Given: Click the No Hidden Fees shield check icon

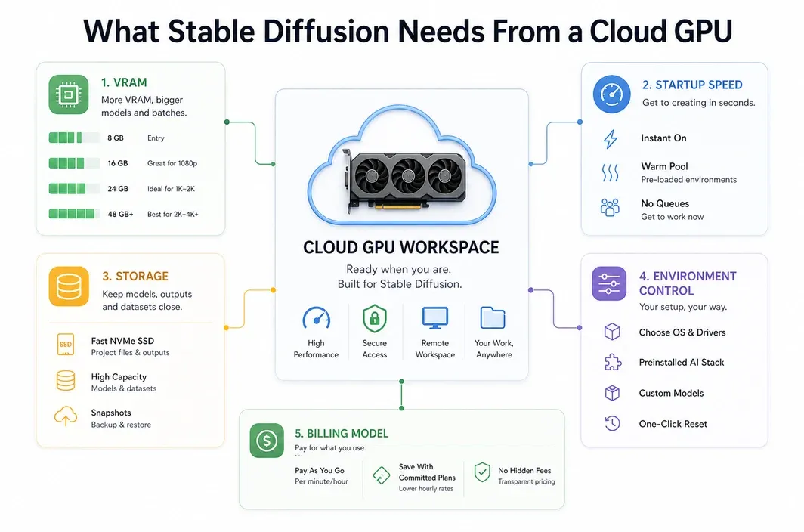Looking at the screenshot, I should (482, 472).
